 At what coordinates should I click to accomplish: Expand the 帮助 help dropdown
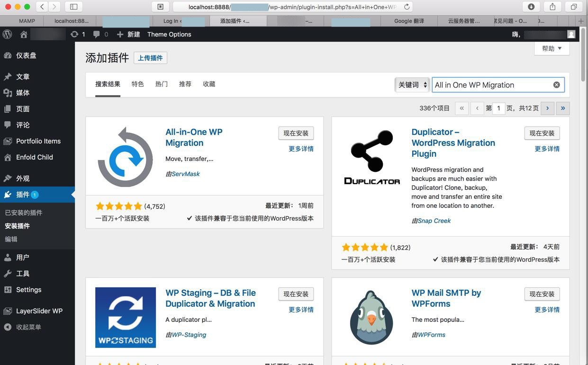coord(552,48)
